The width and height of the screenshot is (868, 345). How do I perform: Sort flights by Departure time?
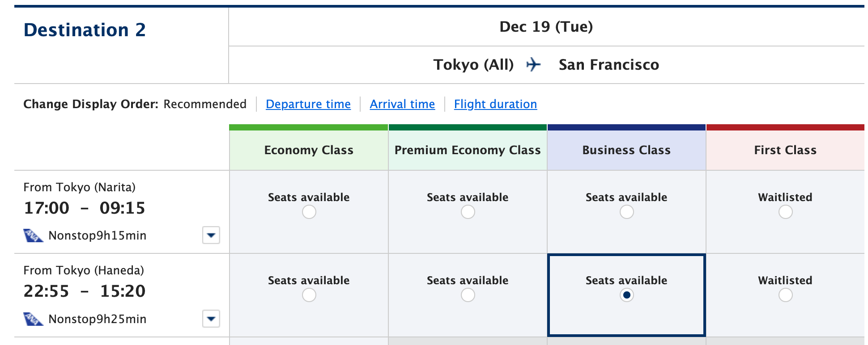click(308, 104)
